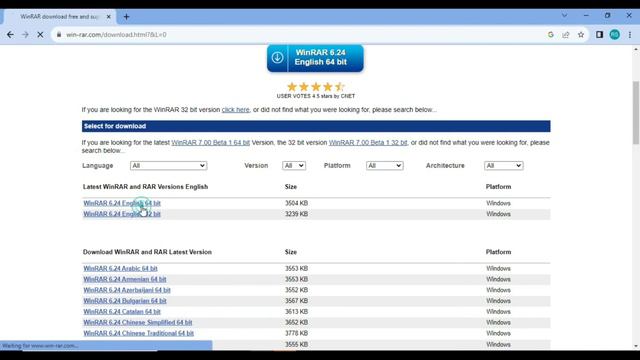Click 'Download WinRAR and RAR Latest Version' heading
Screen dimensions: 640x360
pyautogui.click(x=147, y=252)
